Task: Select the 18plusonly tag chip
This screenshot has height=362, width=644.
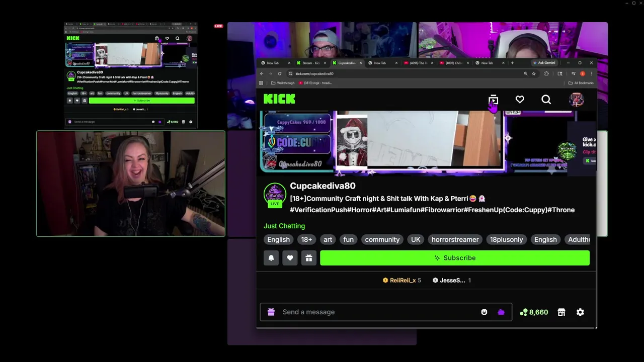Action: [506, 240]
